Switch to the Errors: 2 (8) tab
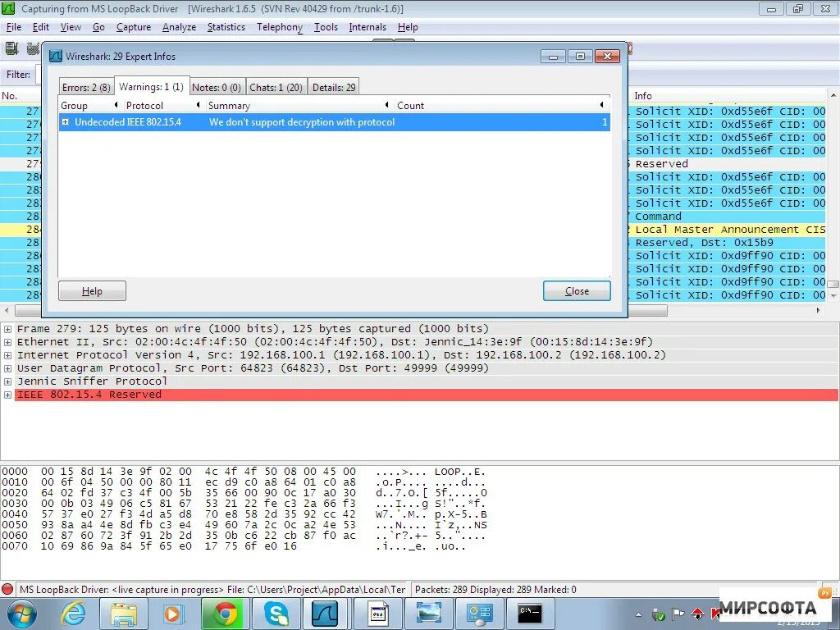Image resolution: width=840 pixels, height=630 pixels. point(86,87)
